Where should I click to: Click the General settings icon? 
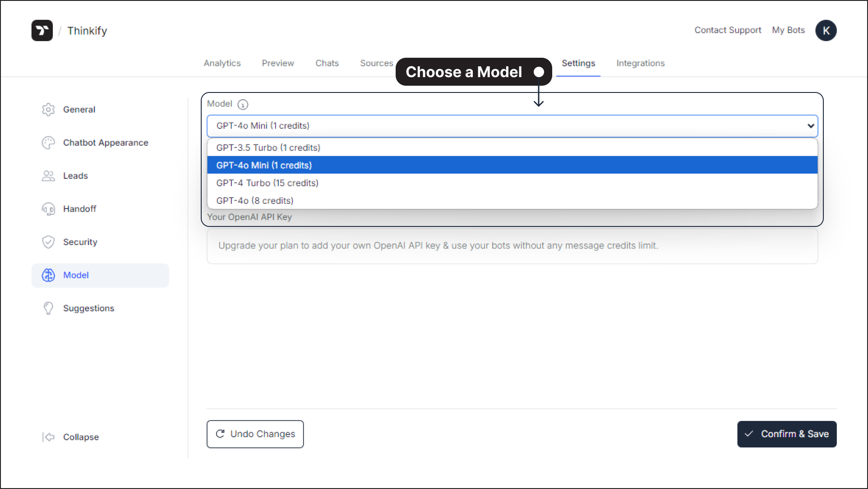coord(48,109)
